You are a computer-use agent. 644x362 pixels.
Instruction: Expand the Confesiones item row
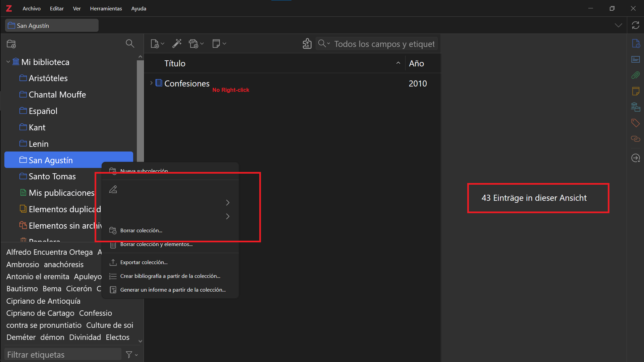pyautogui.click(x=151, y=83)
